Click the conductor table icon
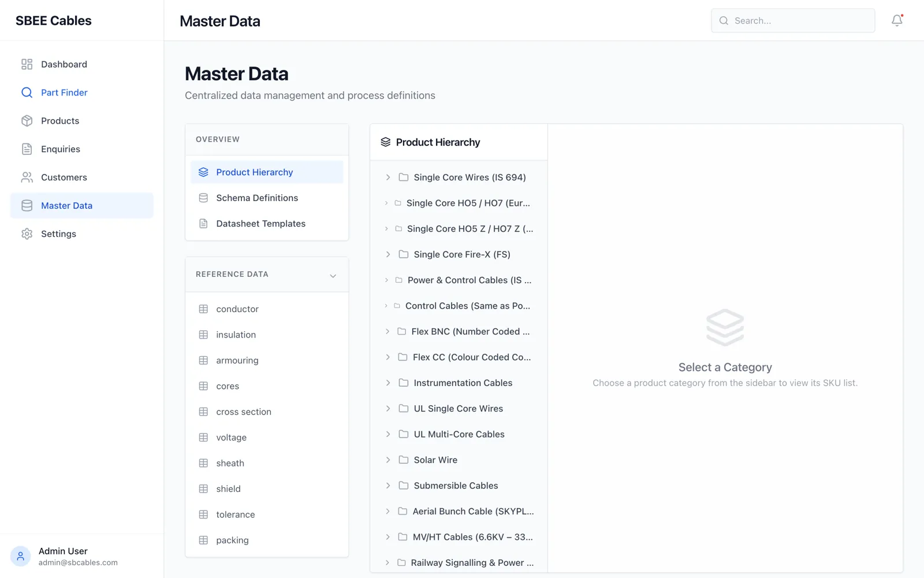Screen dimensions: 924x578 (x=203, y=309)
